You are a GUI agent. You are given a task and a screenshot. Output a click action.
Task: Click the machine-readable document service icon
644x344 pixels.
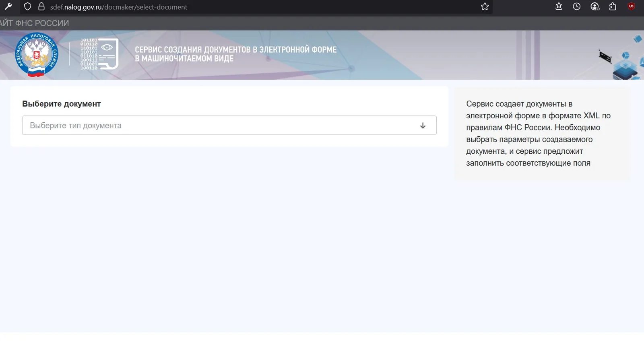[x=99, y=54]
